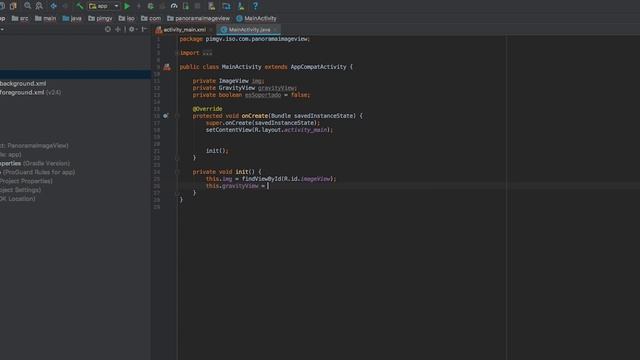Collapse the init method fold marker
The width and height of the screenshot is (640, 360).
click(177, 172)
